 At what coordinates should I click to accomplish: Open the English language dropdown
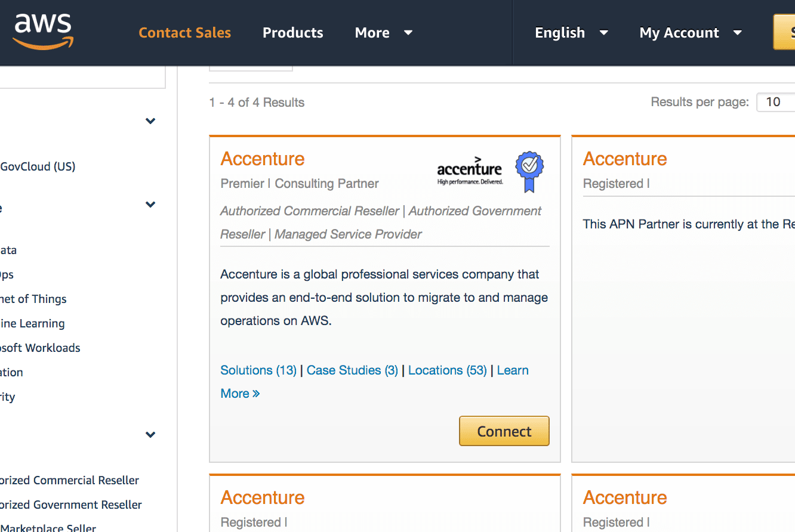coord(571,33)
